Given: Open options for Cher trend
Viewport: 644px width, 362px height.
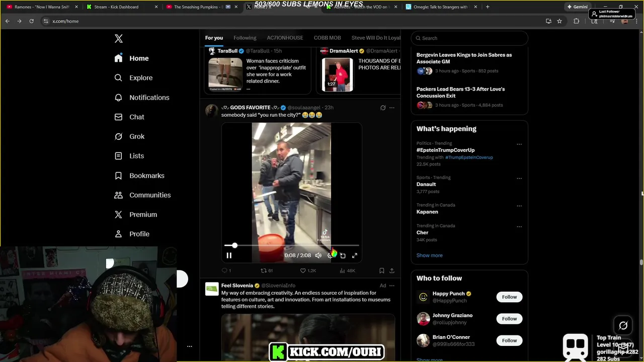Looking at the screenshot, I should [x=519, y=227].
